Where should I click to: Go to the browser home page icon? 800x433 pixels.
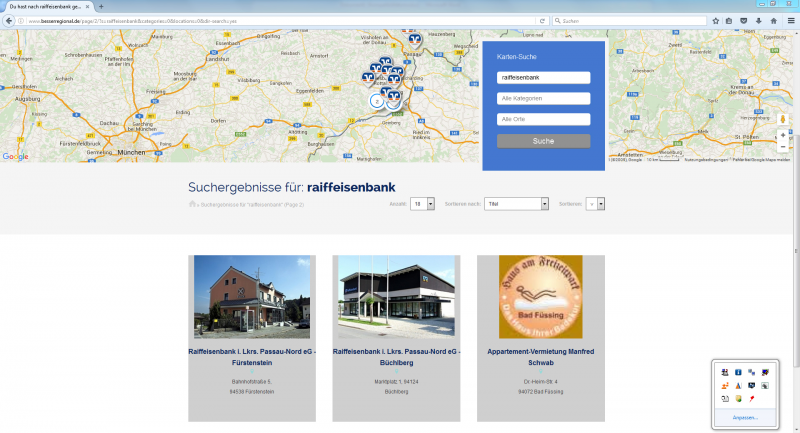(773, 20)
